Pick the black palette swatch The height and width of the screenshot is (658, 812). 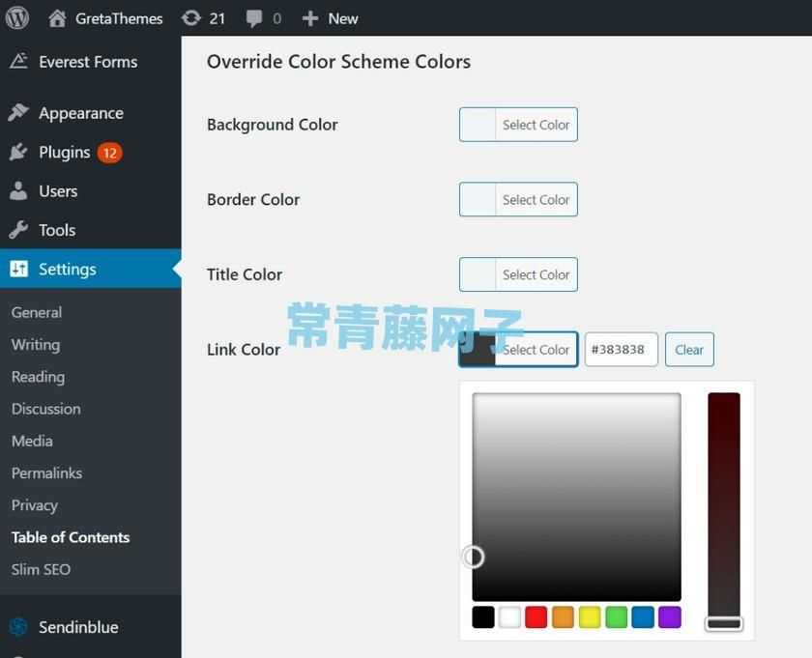[x=483, y=617]
